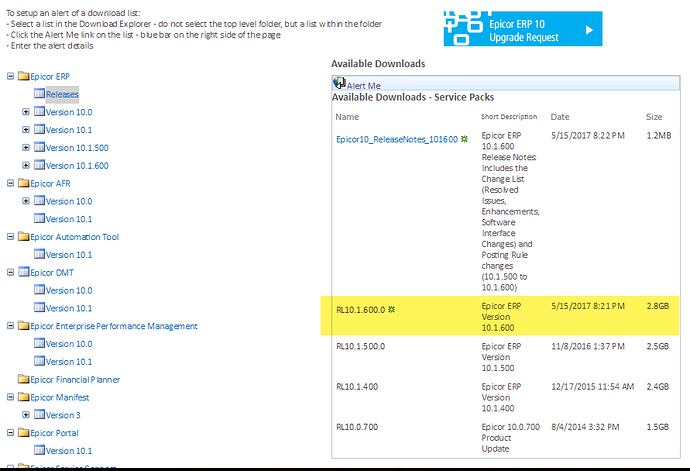Viewport: 690px width, 471px height.
Task: Click the Epicor ERP folder icon
Action: (x=24, y=76)
